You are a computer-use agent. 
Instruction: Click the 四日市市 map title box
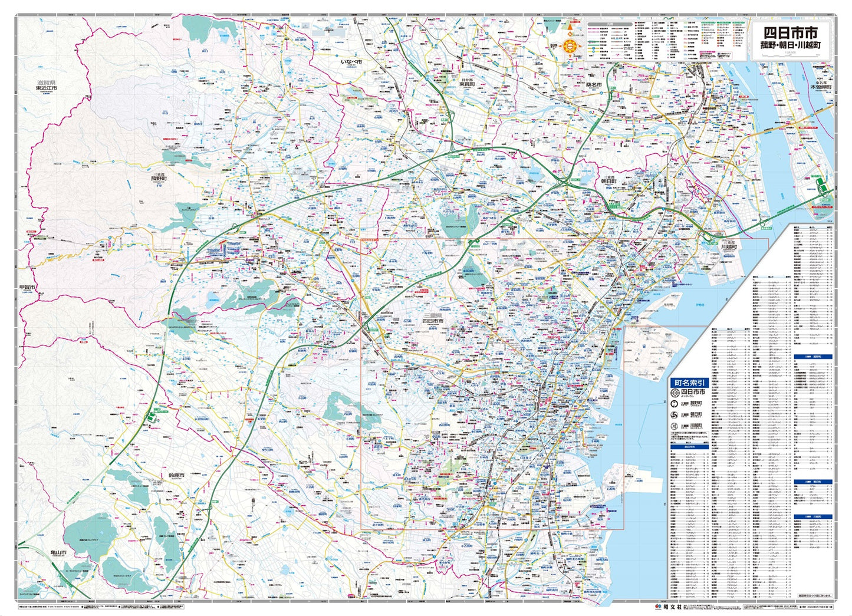point(790,38)
